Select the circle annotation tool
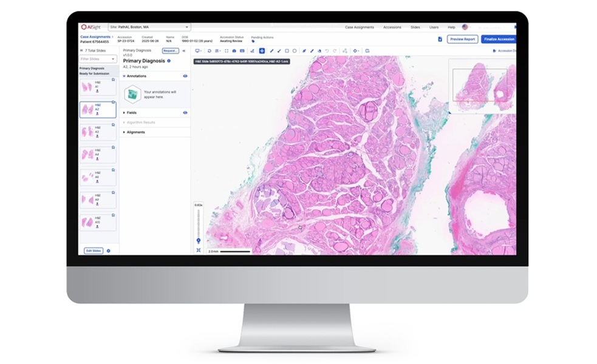The height and width of the screenshot is (364, 597). 295,50
